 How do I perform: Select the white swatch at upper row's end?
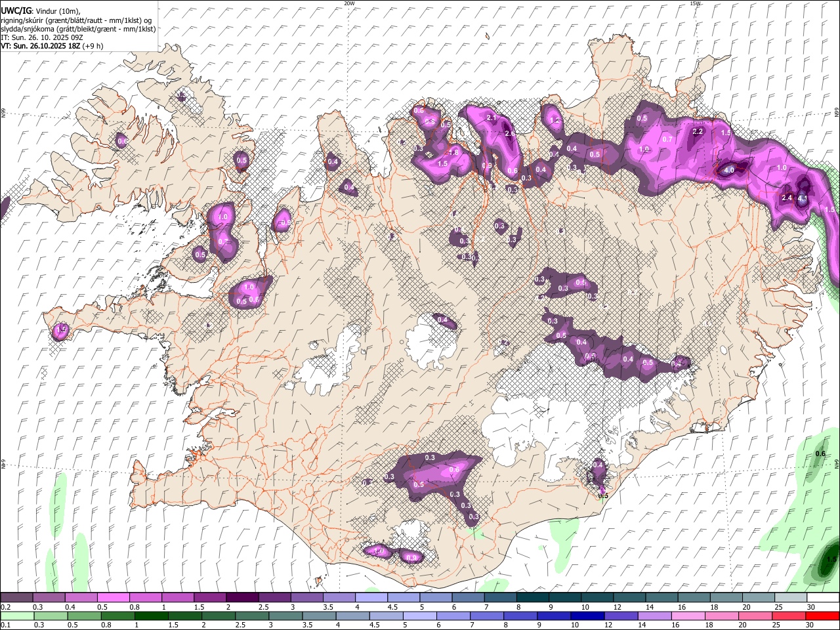coord(823,598)
